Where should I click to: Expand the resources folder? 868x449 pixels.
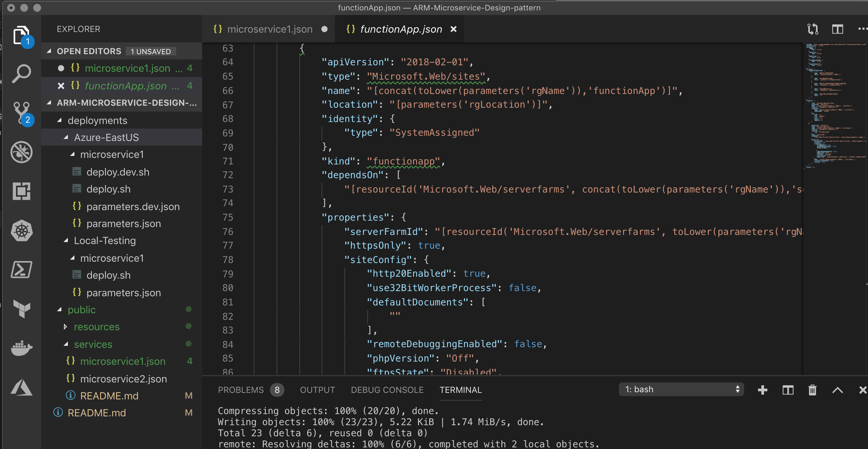65,327
